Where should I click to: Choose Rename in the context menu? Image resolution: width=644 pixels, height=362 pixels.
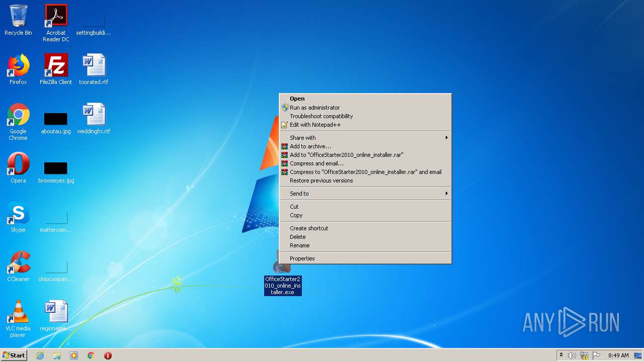[x=365, y=245]
